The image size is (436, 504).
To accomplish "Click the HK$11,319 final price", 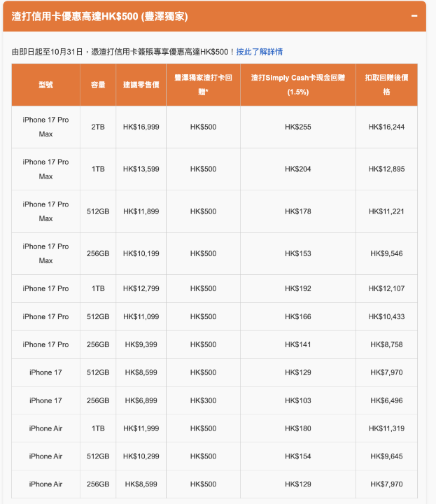I will tap(386, 428).
